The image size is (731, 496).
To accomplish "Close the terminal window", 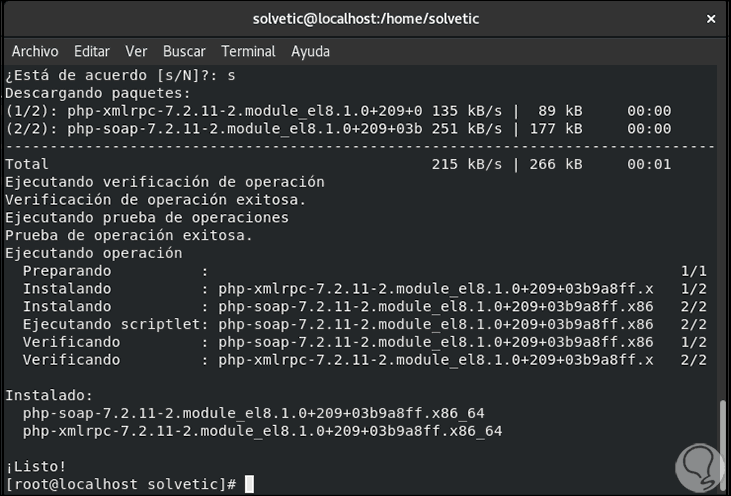I will click(x=710, y=19).
